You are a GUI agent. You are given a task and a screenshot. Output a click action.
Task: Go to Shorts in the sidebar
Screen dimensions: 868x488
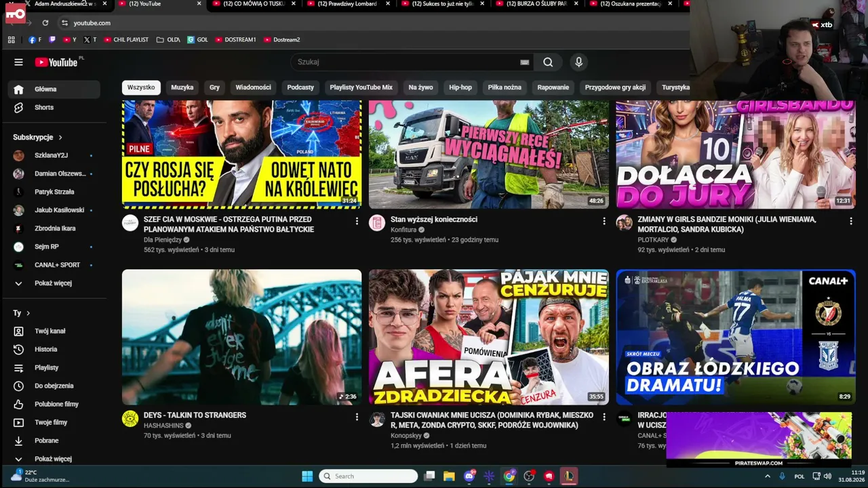coord(54,108)
